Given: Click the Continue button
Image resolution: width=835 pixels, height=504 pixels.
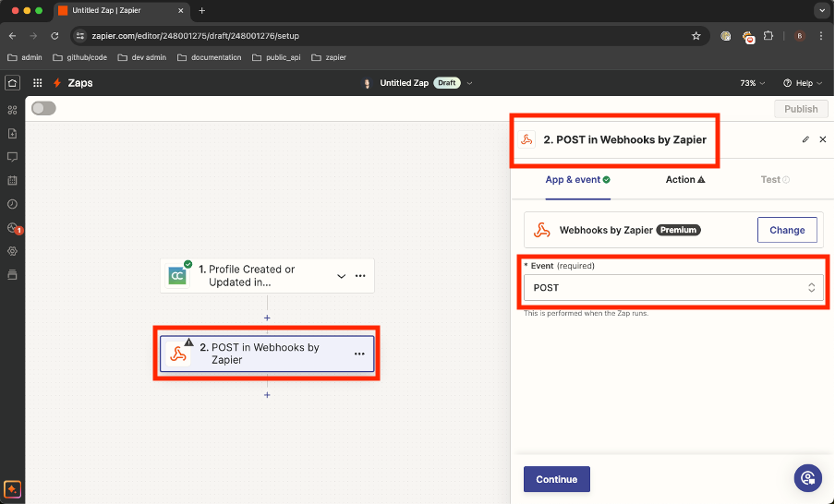Looking at the screenshot, I should click(556, 479).
